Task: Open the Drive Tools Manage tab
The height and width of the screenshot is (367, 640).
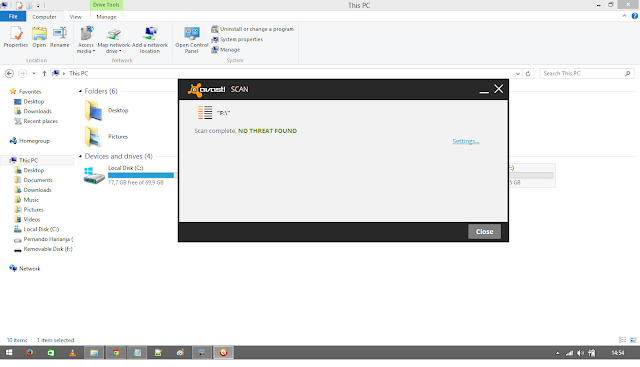Action: coord(106,17)
